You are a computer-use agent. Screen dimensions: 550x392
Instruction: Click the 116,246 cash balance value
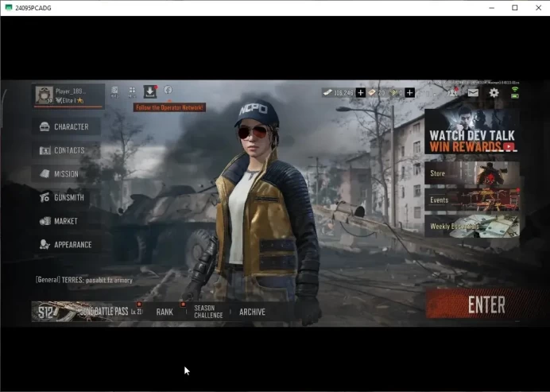(x=343, y=93)
